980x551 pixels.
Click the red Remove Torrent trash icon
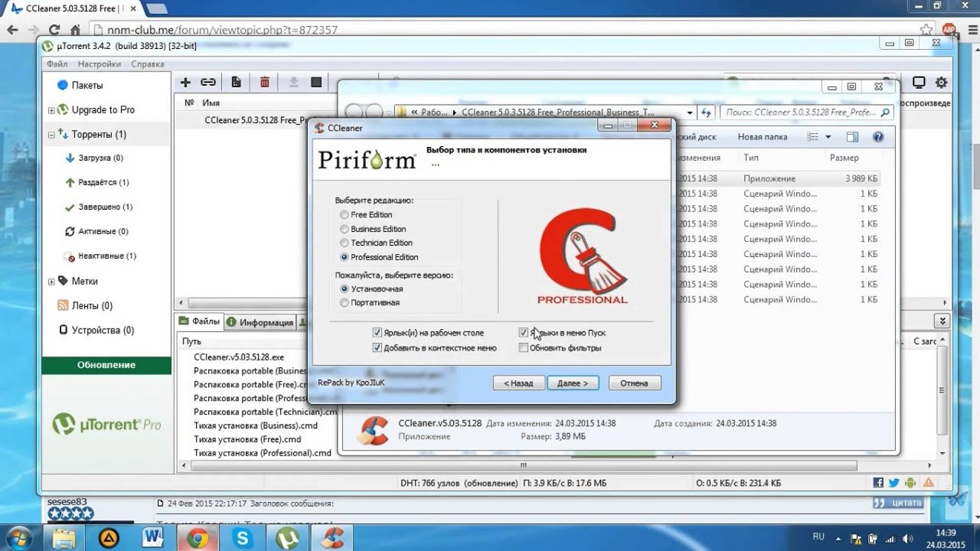pos(265,82)
